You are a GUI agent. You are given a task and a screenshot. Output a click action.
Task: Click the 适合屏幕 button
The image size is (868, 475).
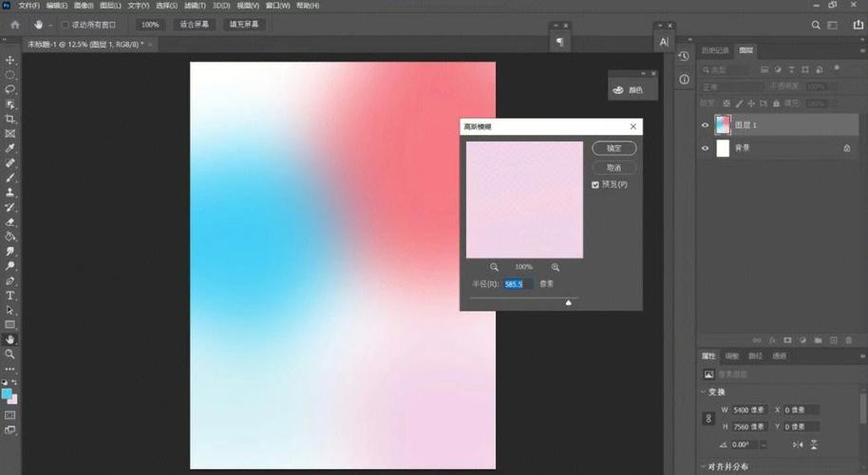[195, 25]
